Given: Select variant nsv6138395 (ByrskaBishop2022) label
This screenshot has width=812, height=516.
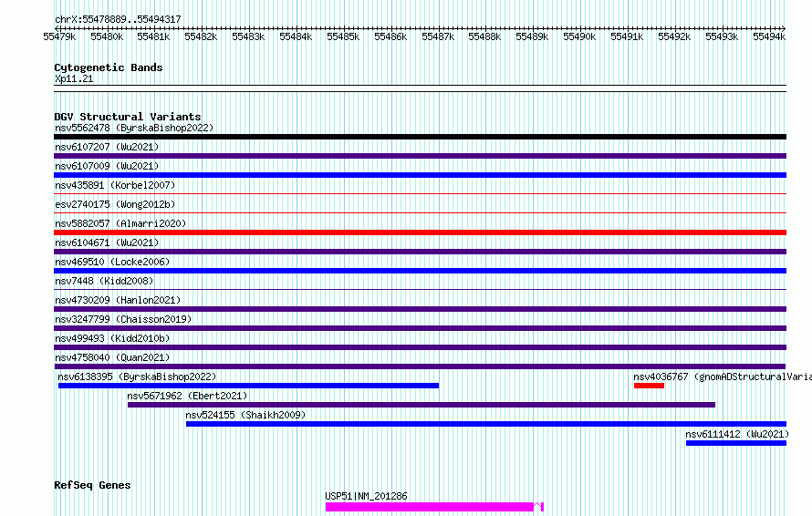Looking at the screenshot, I should coord(137,377).
